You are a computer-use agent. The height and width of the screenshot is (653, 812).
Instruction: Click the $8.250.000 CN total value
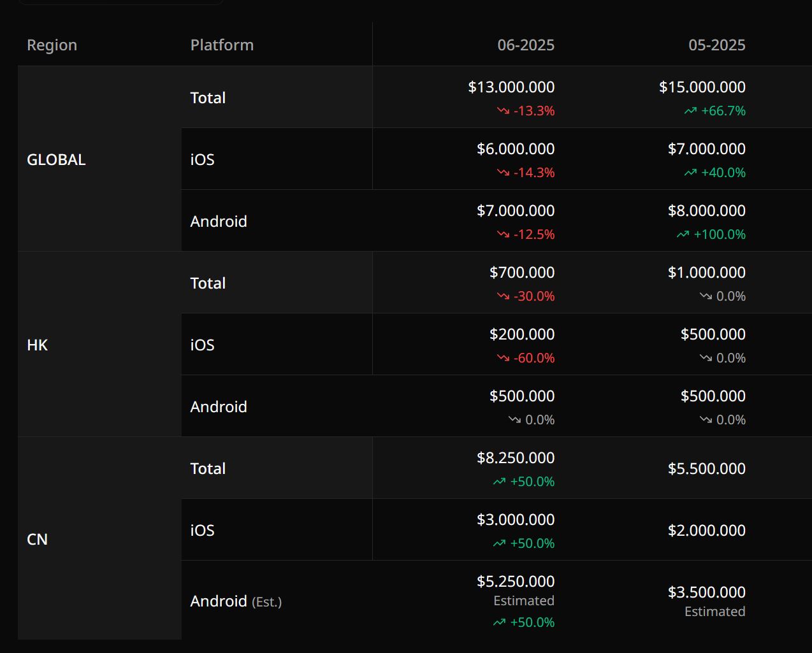click(x=516, y=457)
